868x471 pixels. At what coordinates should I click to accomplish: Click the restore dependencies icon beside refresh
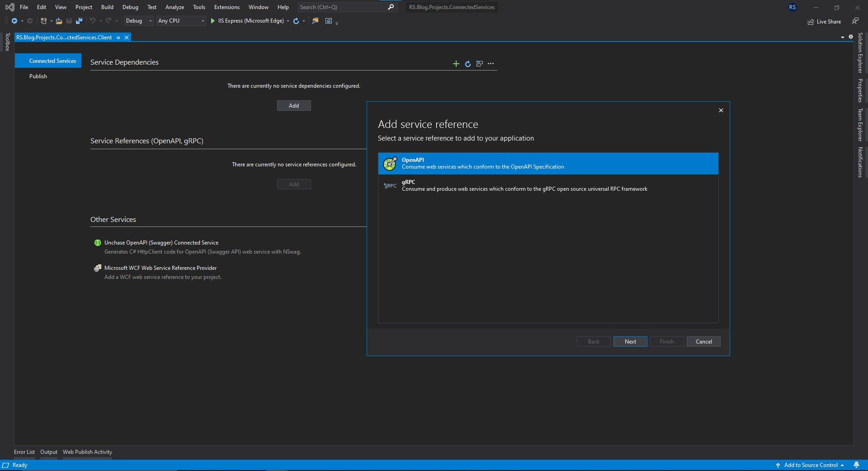point(480,64)
